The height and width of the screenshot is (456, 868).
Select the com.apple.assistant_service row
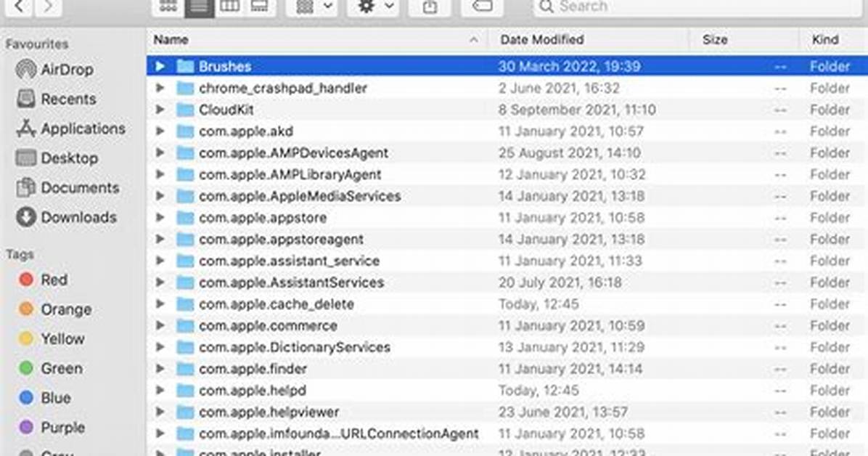pos(507,261)
